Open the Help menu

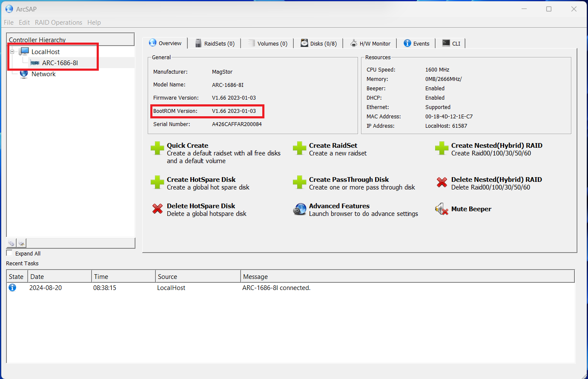coord(94,23)
